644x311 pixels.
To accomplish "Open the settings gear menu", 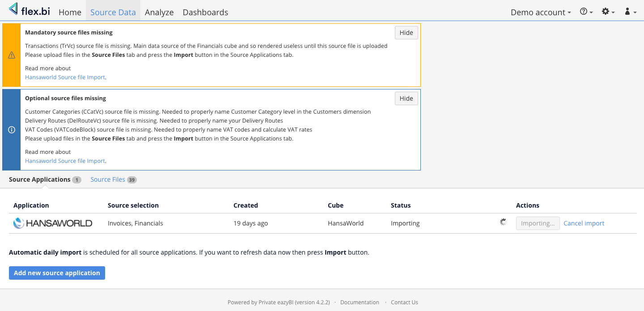I will point(608,12).
